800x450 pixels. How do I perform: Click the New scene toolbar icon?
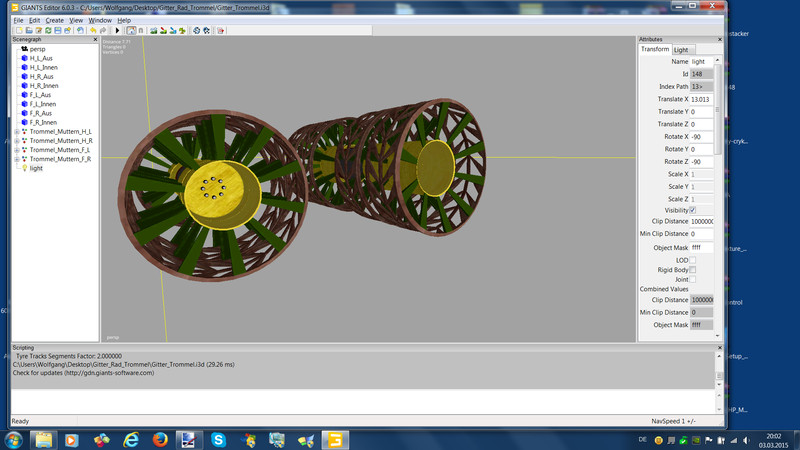point(18,31)
